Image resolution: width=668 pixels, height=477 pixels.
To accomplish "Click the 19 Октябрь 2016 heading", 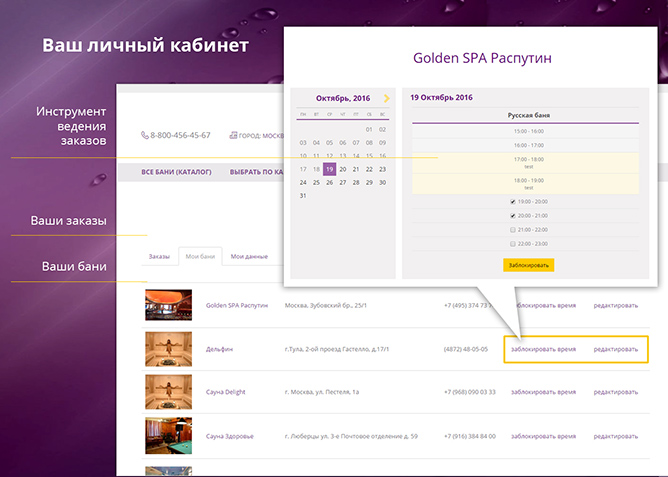I will pyautogui.click(x=441, y=98).
